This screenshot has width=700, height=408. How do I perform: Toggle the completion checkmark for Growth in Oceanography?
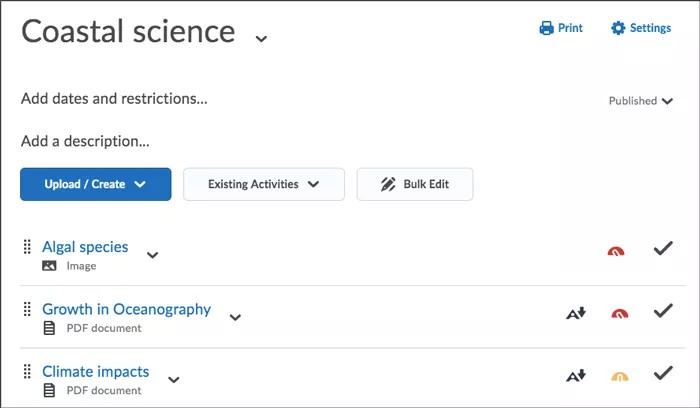[662, 311]
